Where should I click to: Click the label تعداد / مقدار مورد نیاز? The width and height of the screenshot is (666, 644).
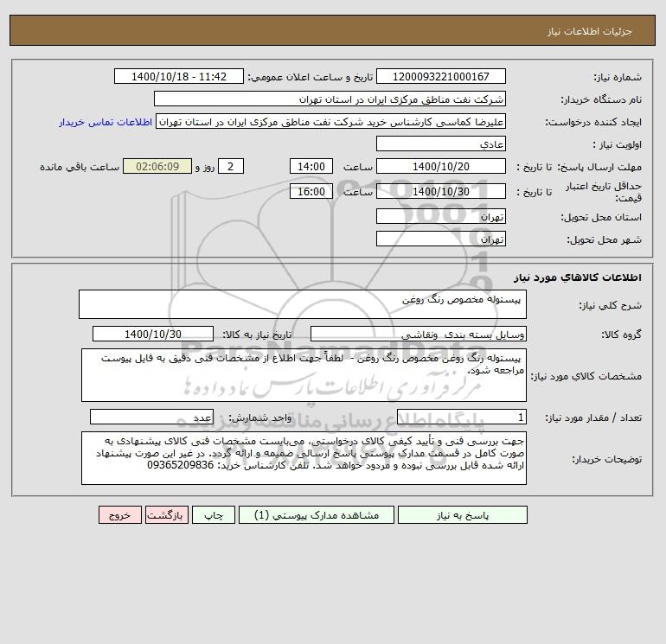[593, 418]
